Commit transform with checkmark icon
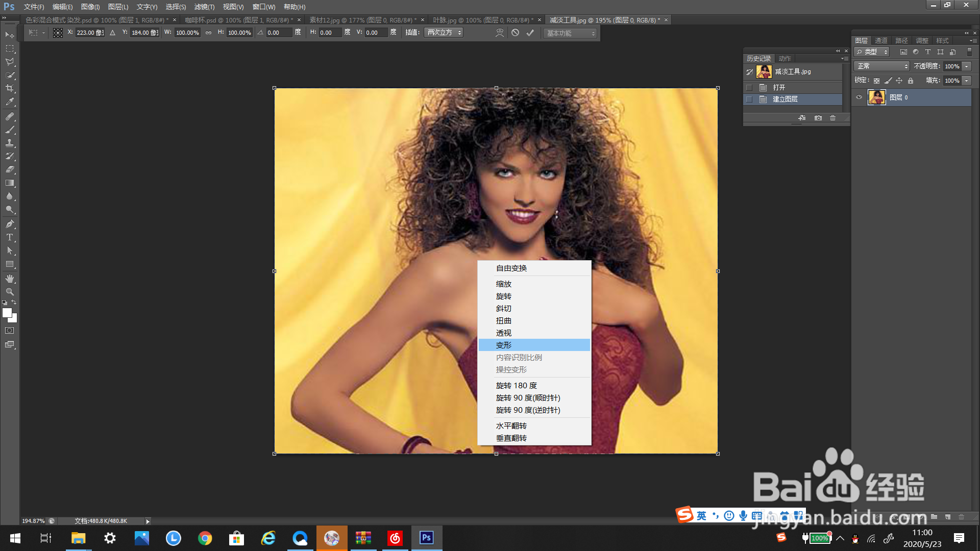 coord(530,33)
